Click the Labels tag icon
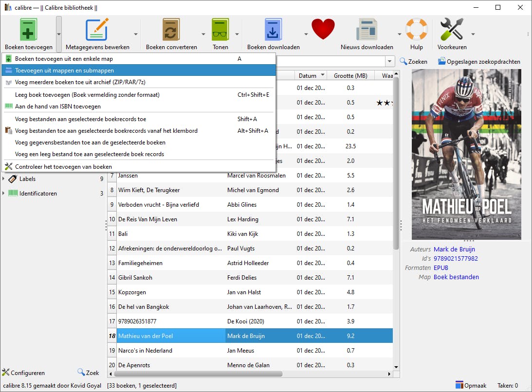The image size is (532, 392). 13,178
